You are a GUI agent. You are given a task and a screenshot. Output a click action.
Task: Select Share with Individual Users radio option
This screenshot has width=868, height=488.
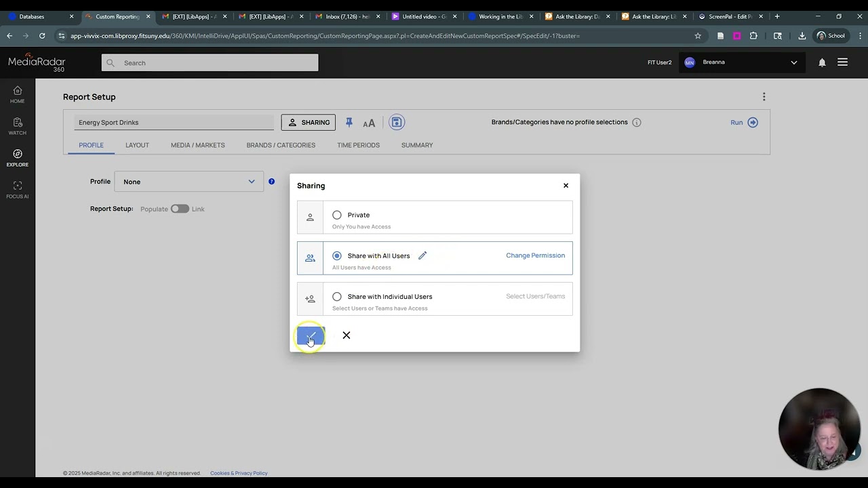(x=337, y=296)
